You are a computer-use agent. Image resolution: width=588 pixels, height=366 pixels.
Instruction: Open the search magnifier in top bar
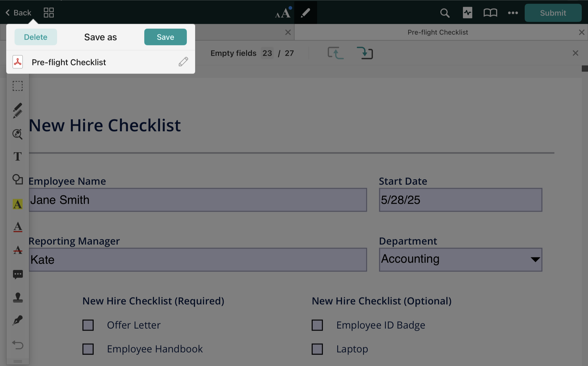(445, 13)
